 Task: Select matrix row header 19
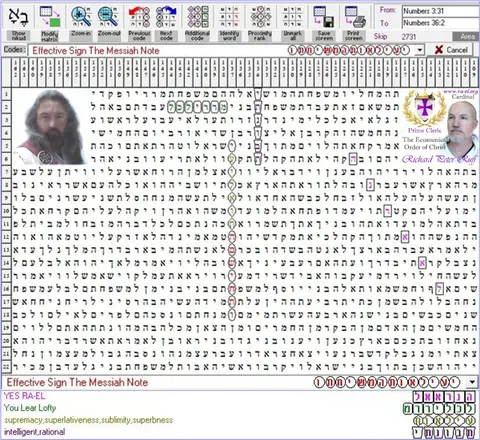tap(6, 328)
